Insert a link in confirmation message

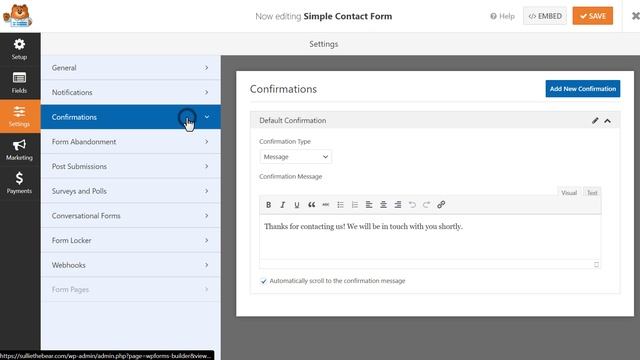(x=441, y=205)
